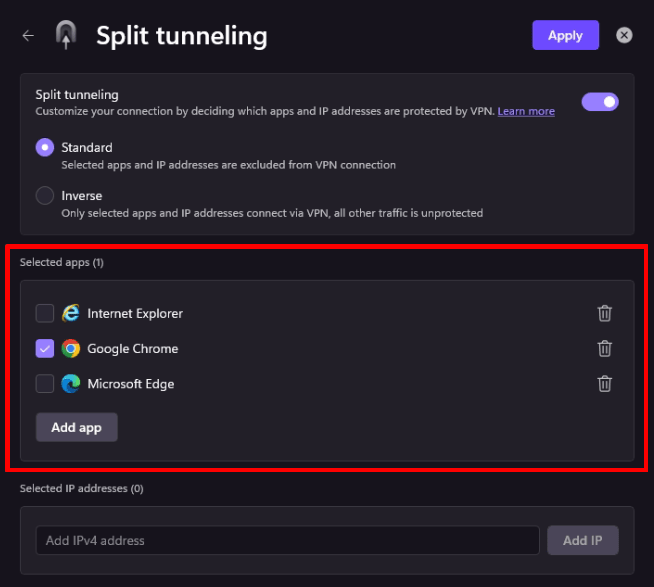The height and width of the screenshot is (587, 654).
Task: Click the Add app button
Action: tap(77, 427)
